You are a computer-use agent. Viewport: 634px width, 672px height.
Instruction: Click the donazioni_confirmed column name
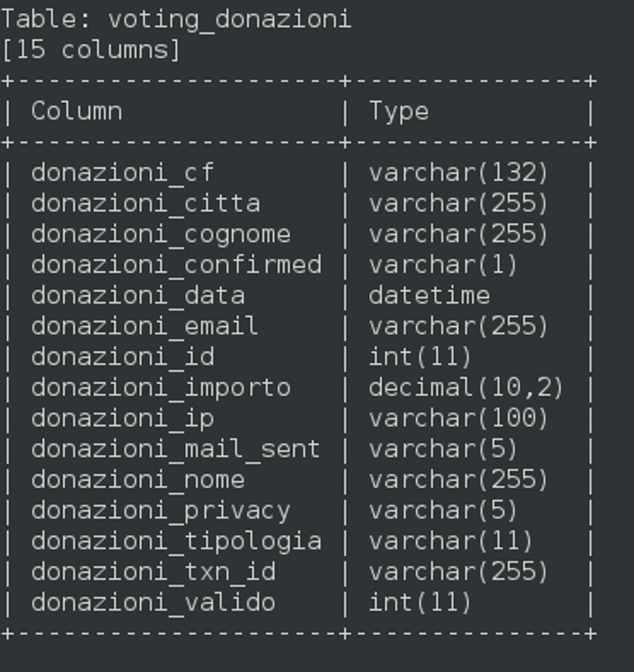[x=176, y=265]
